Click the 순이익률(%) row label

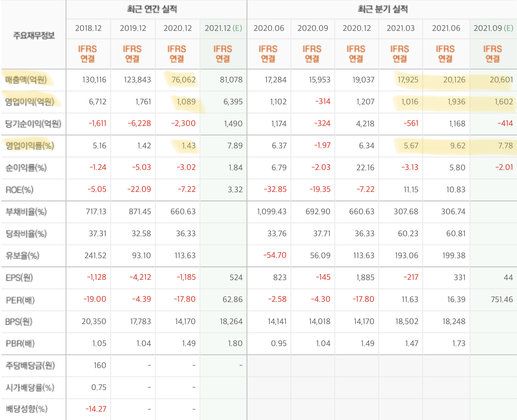[26, 168]
